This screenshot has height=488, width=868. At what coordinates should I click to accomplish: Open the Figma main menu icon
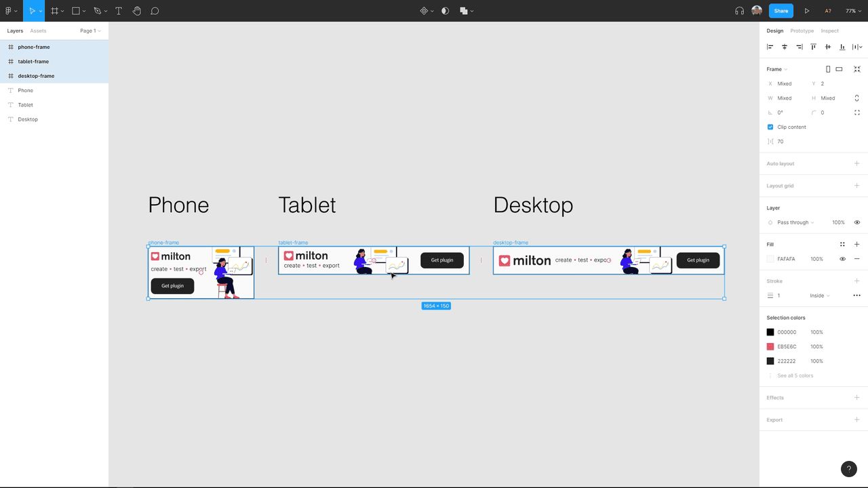coord(8,11)
